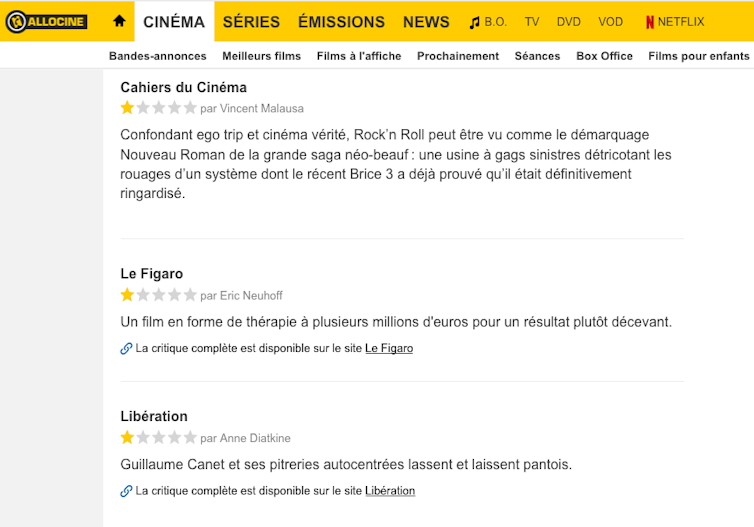This screenshot has height=527, width=754.
Task: Open B.O. music note section
Action: tap(488, 22)
